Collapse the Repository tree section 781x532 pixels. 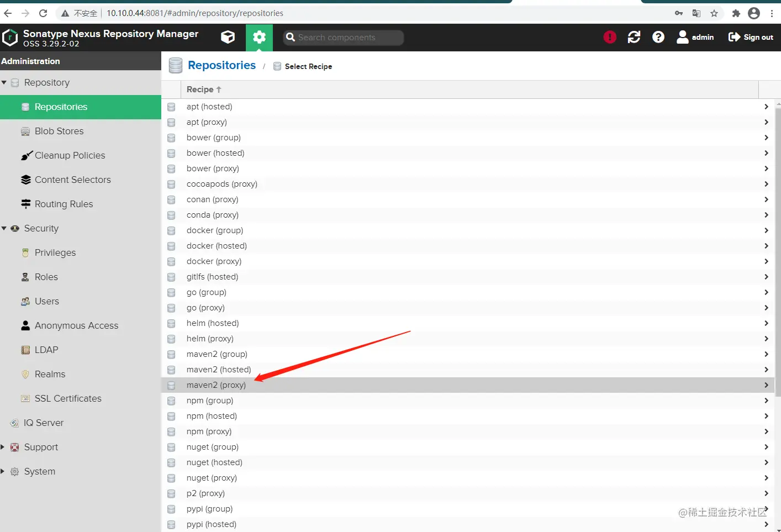pyautogui.click(x=4, y=82)
